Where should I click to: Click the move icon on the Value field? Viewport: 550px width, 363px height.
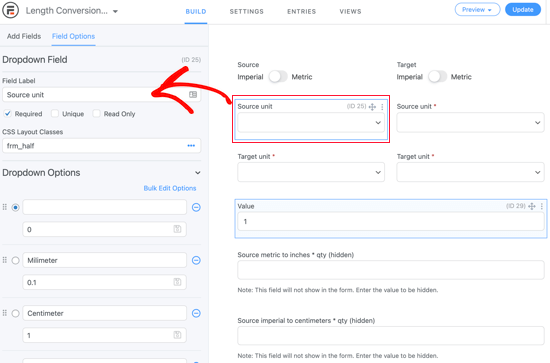532,206
